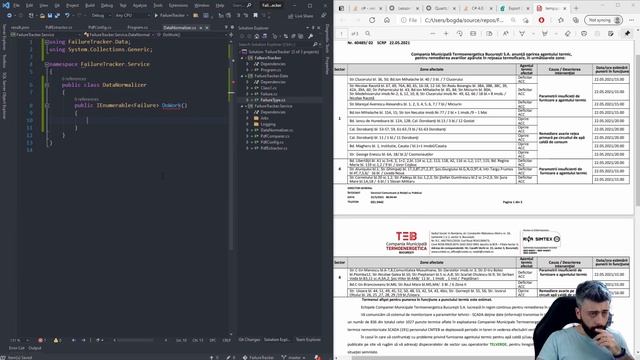Collapse the namespace FailureTracker.Service code block
The height and width of the screenshot is (360, 640).
click(47, 64)
